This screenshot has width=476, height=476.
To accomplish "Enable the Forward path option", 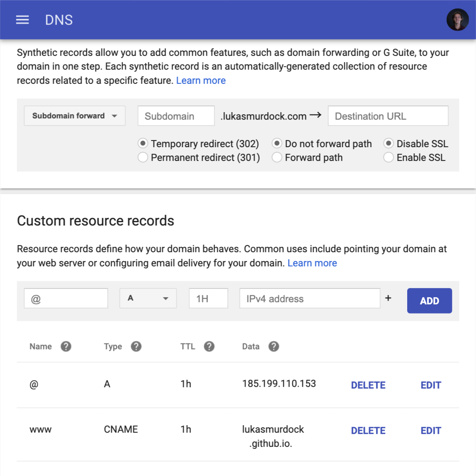I will pyautogui.click(x=277, y=158).
